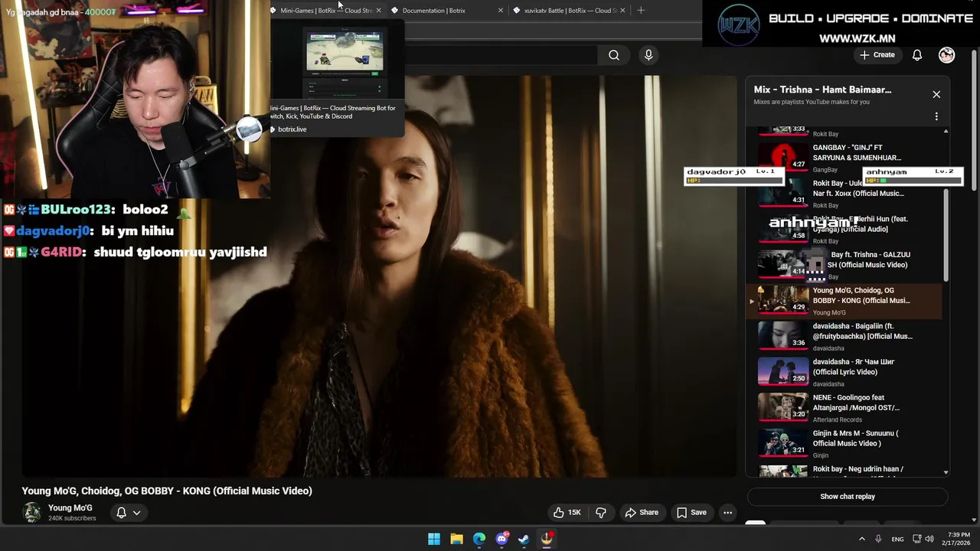Viewport: 980px width, 551px height.
Task: Play davaidasha Яг Чам Шиг lyric video
Action: 845,372
